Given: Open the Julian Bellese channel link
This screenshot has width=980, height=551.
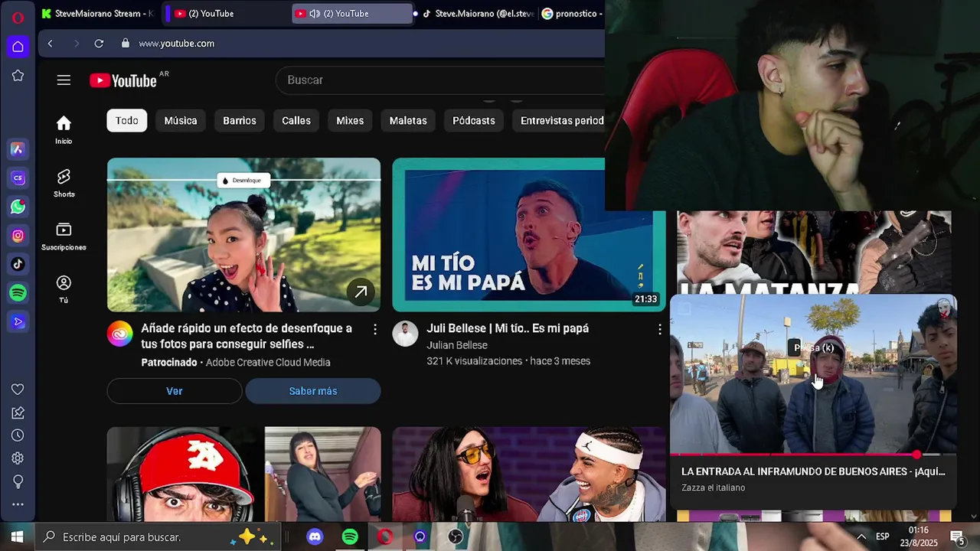Looking at the screenshot, I should point(457,345).
